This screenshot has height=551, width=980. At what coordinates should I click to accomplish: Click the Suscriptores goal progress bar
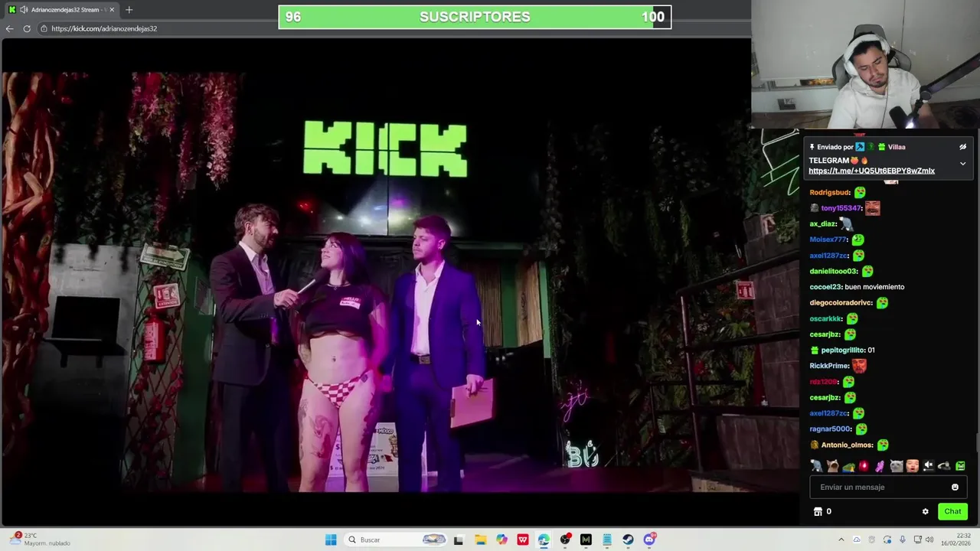coord(475,17)
